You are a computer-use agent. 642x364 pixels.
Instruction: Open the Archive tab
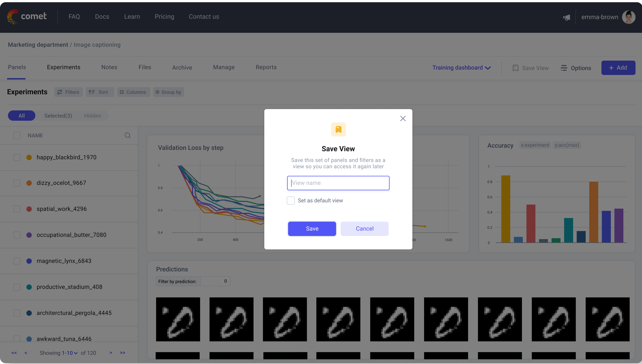coord(182,67)
